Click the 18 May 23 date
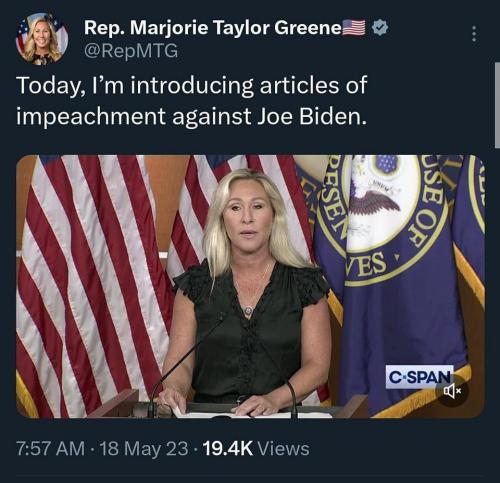 pos(144,449)
